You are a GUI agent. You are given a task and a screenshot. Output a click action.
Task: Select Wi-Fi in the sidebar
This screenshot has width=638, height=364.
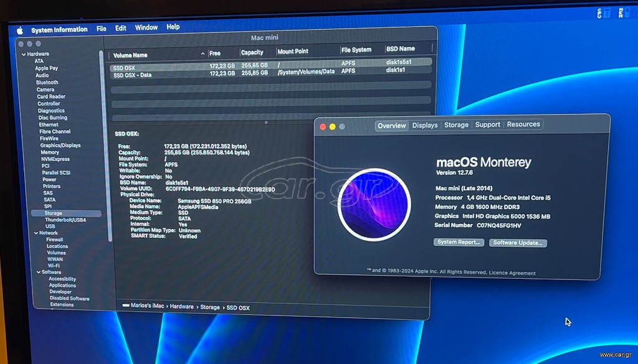(x=54, y=266)
